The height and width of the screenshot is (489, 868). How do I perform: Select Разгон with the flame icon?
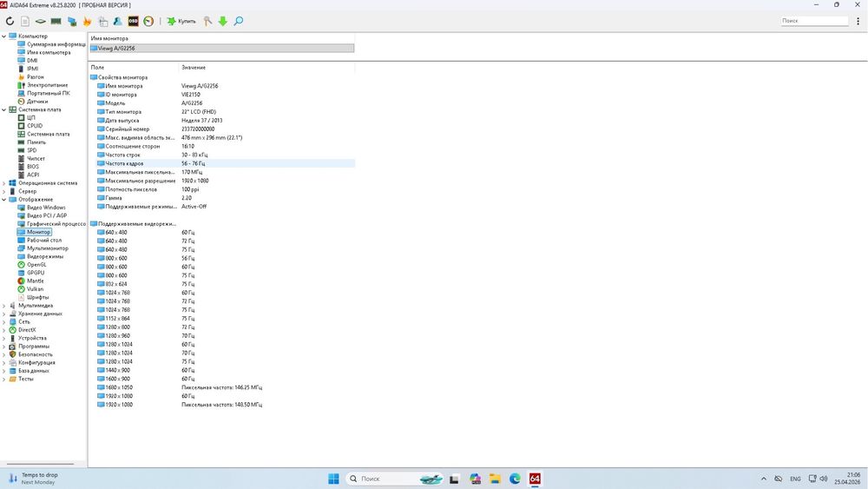(31, 77)
